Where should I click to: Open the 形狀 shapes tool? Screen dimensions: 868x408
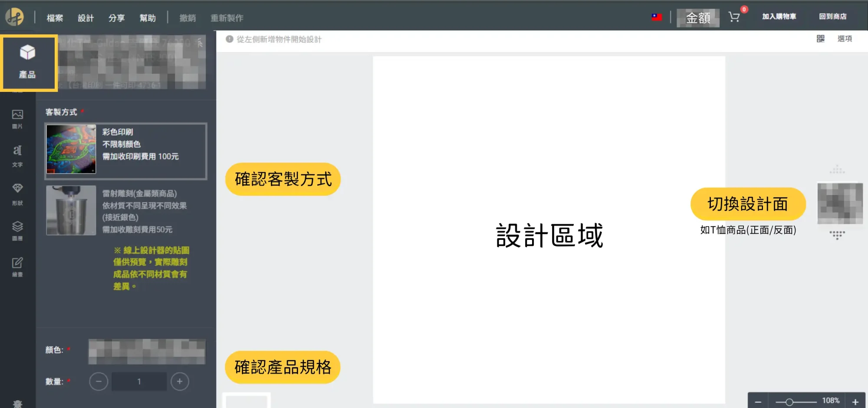17,193
